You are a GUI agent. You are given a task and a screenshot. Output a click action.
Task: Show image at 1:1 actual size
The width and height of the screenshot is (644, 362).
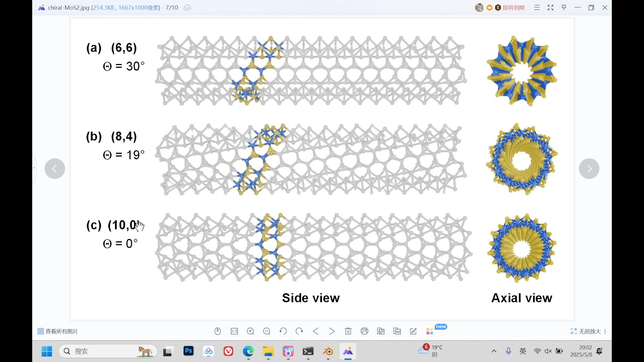pyautogui.click(x=234, y=331)
